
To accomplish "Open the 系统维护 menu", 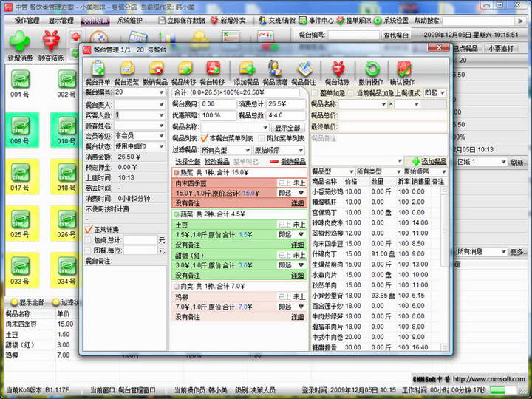I will click(x=130, y=21).
